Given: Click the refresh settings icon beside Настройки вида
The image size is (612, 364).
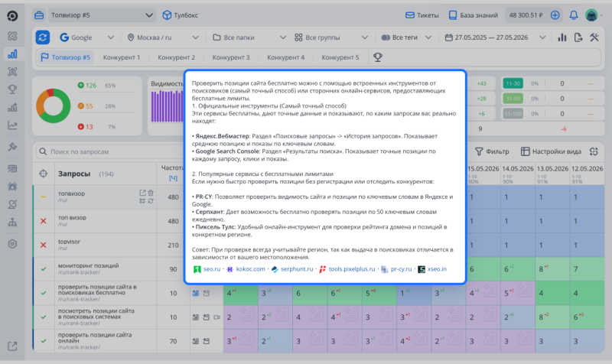Looking at the screenshot, I should 594,151.
